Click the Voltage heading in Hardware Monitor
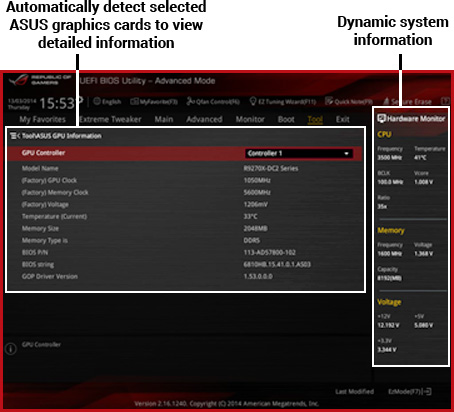Viewport: 454px width, 412px height. tap(389, 302)
